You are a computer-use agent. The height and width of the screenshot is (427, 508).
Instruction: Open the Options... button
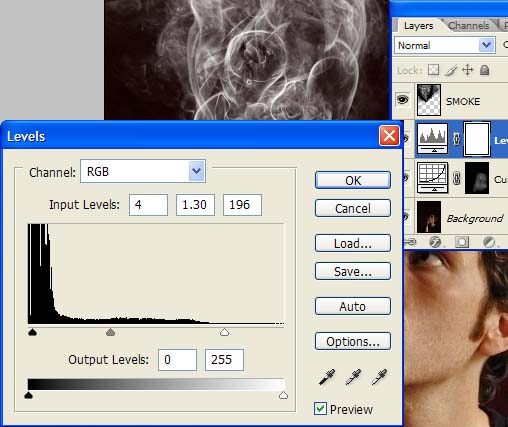[x=353, y=341]
